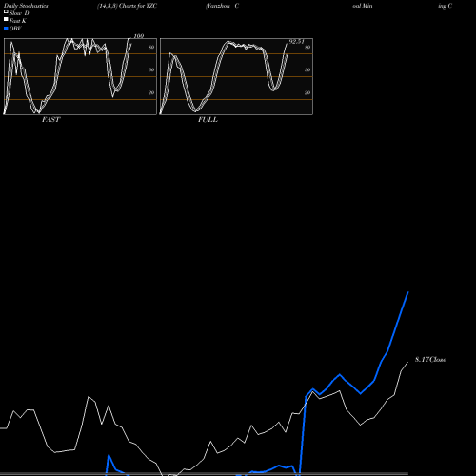This screenshot has height=476, width=476.
Task: Click the FULL chart caption
Action: click(x=208, y=120)
